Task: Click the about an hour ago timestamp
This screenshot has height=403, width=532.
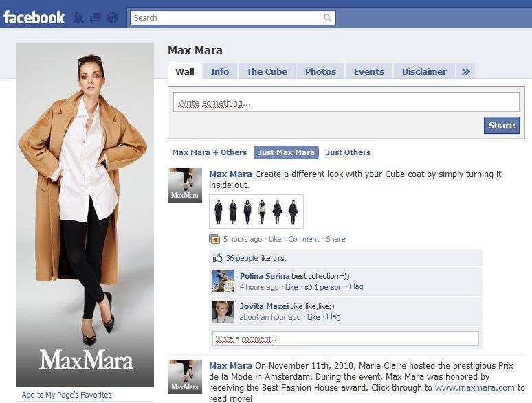Action: click(270, 317)
